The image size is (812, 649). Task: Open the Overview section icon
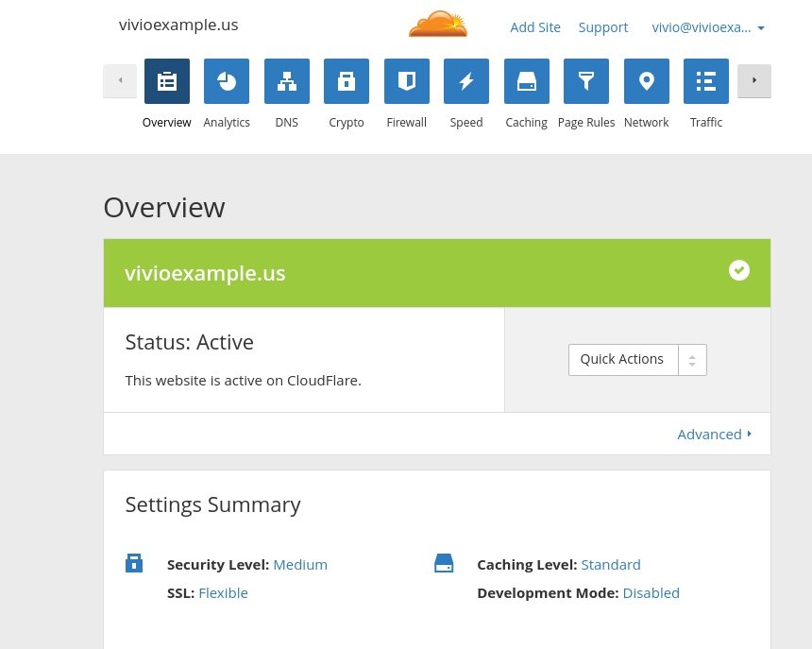click(167, 81)
